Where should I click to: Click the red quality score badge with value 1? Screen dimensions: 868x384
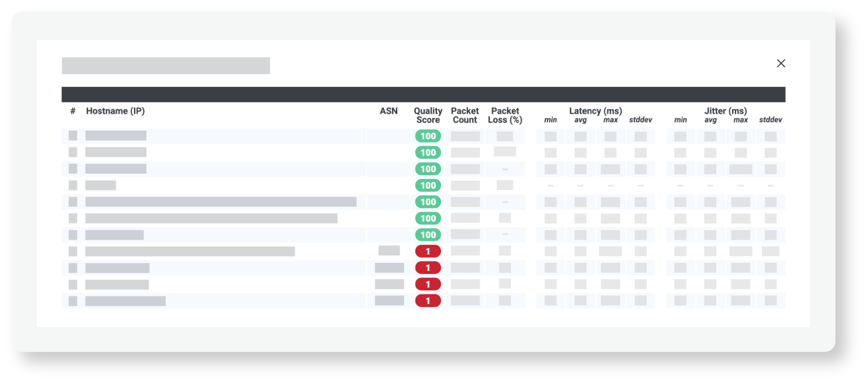428,252
